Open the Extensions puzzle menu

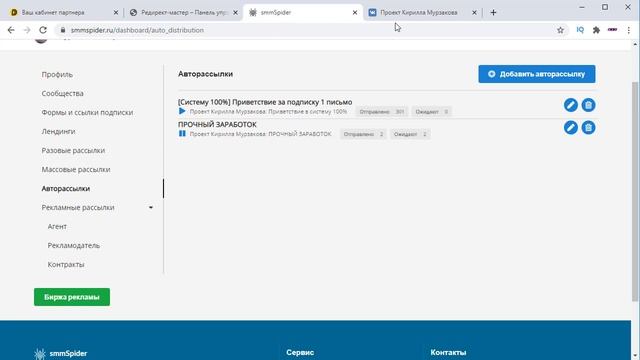point(596,30)
